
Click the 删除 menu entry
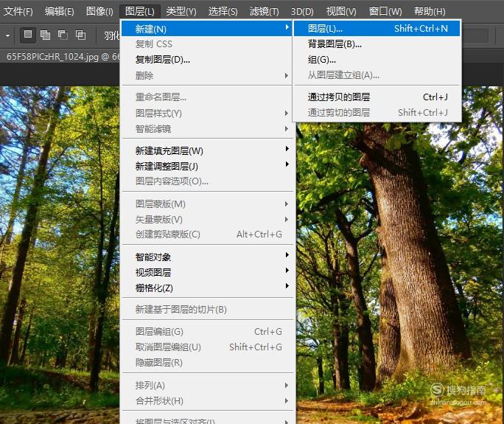coord(207,76)
